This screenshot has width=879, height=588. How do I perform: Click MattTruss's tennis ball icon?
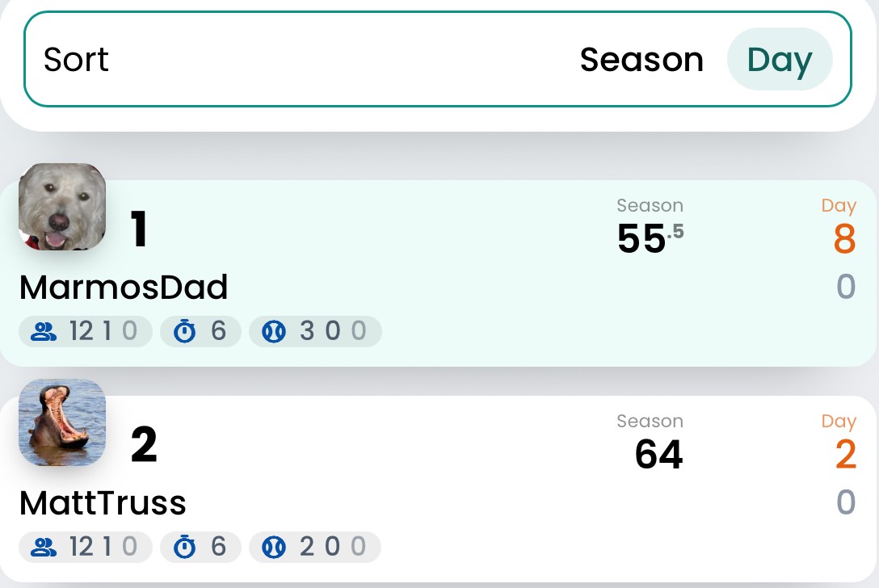274,547
